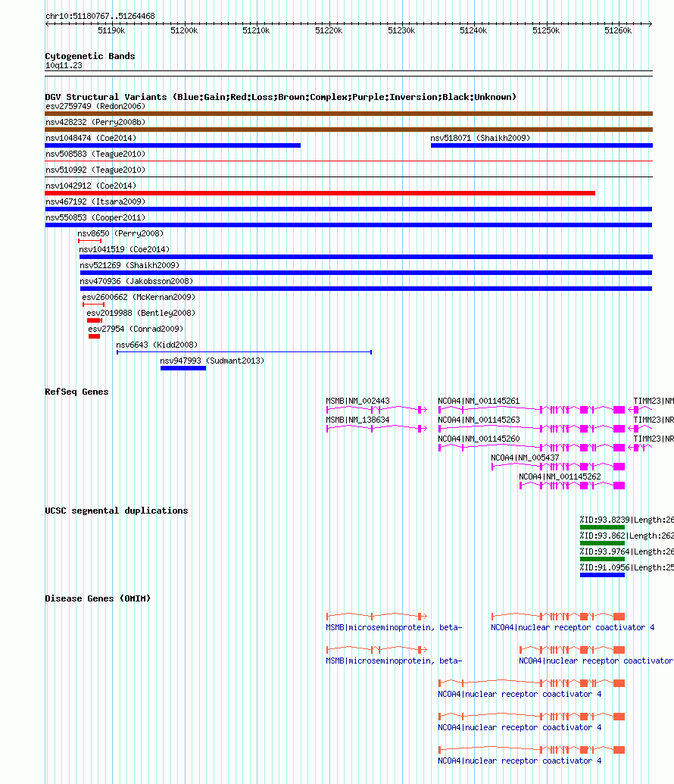Open variant nsv467192 (Itsara2009) label
The height and width of the screenshot is (784, 674).
(95, 201)
